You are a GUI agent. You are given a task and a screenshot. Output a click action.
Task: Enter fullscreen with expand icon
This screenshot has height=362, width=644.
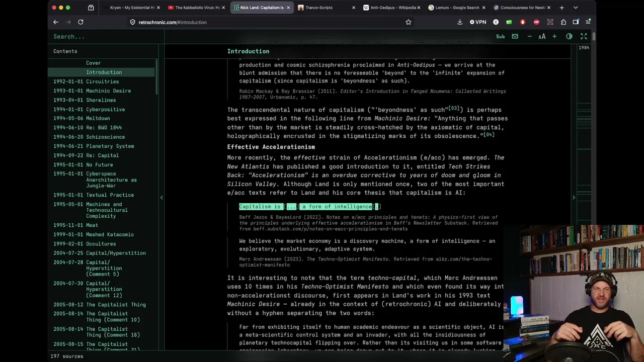point(584,37)
